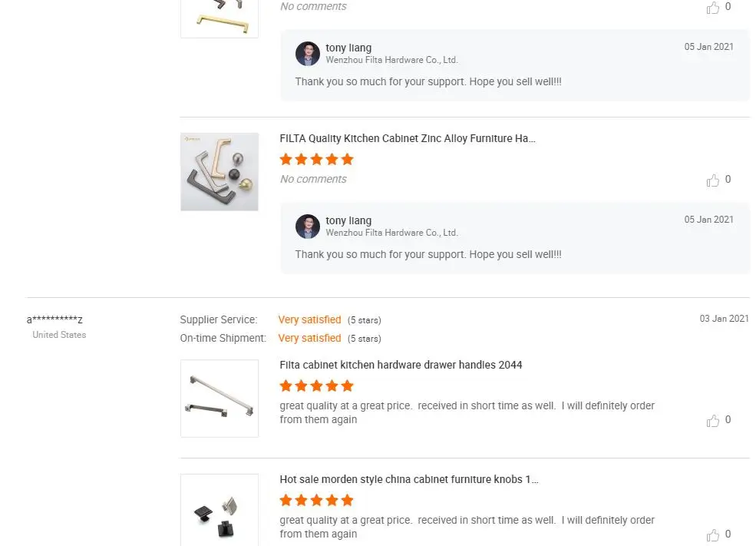756x546 pixels.
Task: Click Very satisfied next to Supplier Service
Action: [309, 319]
